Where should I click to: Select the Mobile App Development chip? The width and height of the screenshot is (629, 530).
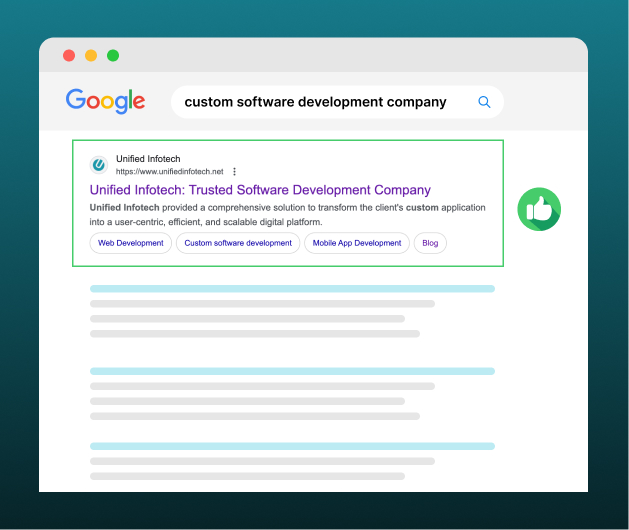pyautogui.click(x=357, y=243)
